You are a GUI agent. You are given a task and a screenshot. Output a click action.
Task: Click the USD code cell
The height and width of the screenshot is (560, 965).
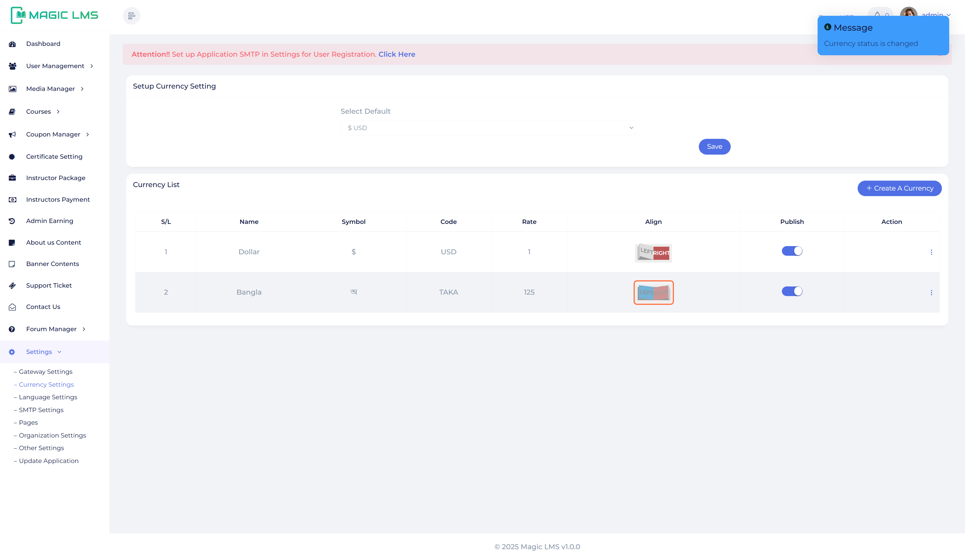[448, 252]
